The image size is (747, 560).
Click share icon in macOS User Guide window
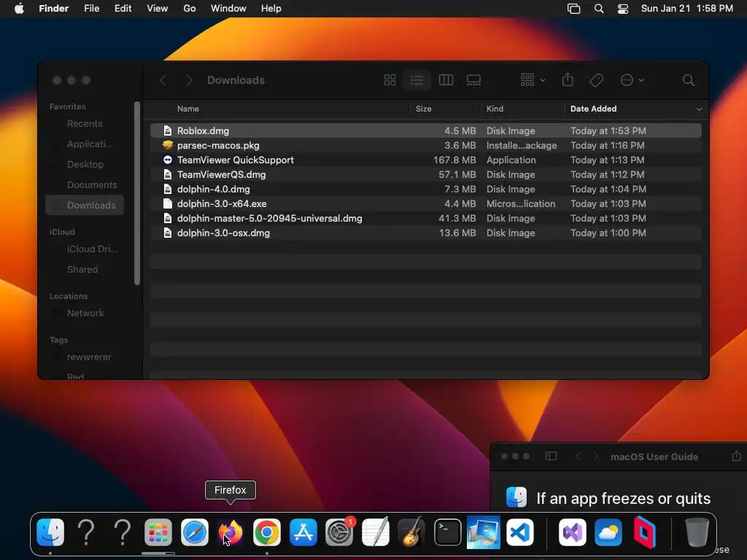[736, 456]
